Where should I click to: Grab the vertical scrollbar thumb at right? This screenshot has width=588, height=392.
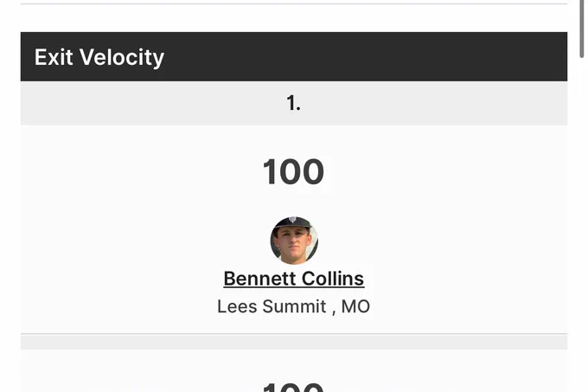coord(582,29)
